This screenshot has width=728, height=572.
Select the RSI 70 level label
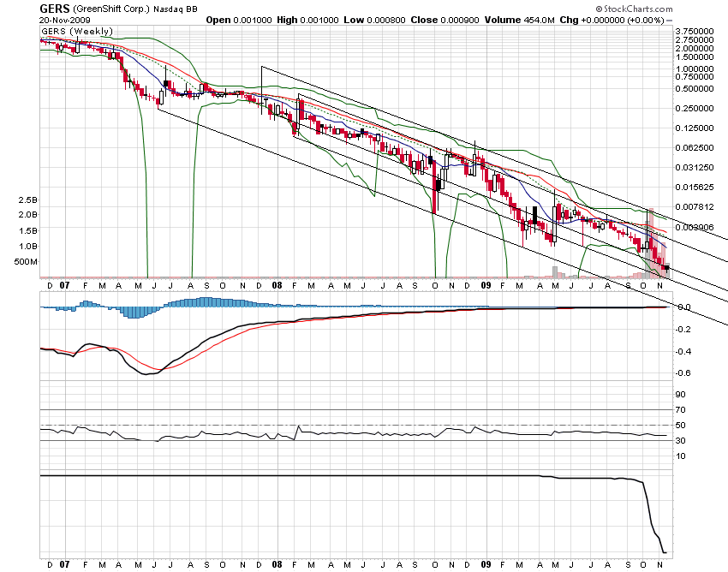(680, 409)
